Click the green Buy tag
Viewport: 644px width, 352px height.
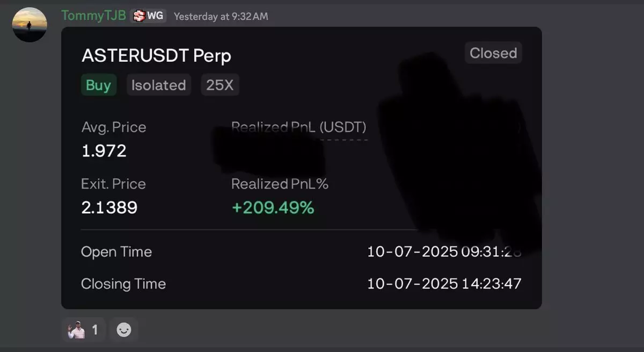(x=98, y=85)
